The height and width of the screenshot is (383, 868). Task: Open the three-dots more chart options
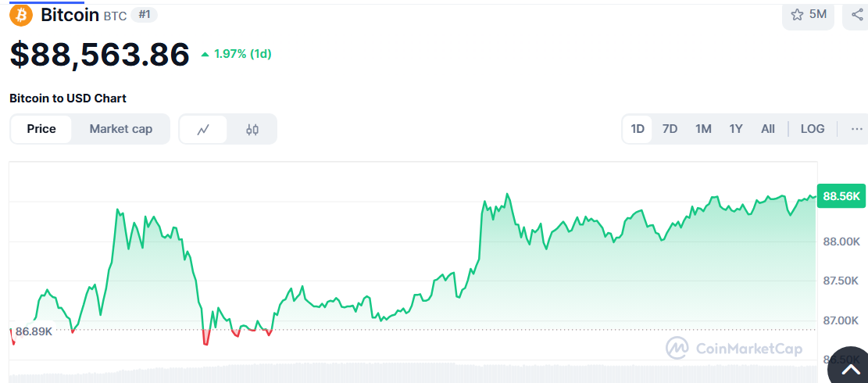coord(856,129)
